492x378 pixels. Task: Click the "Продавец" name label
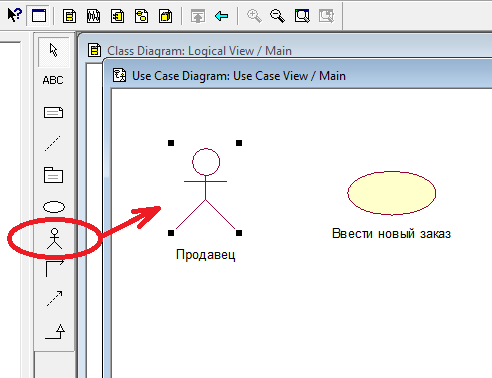(206, 255)
